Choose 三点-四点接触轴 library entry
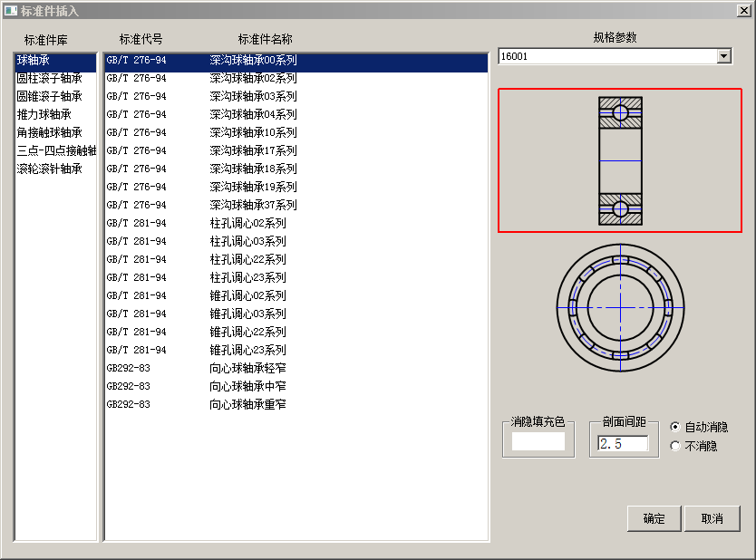Screen dimensions: 756x560 (55, 150)
